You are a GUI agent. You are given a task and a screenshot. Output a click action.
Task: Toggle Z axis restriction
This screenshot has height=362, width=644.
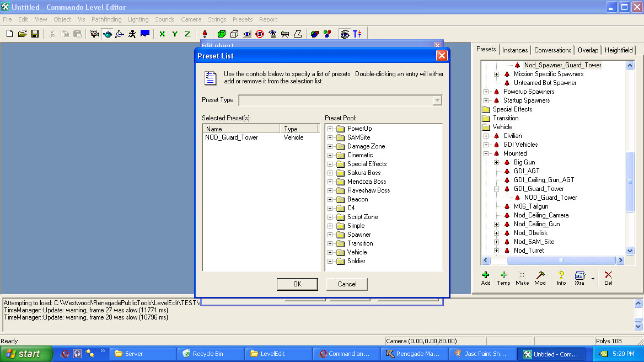point(187,34)
